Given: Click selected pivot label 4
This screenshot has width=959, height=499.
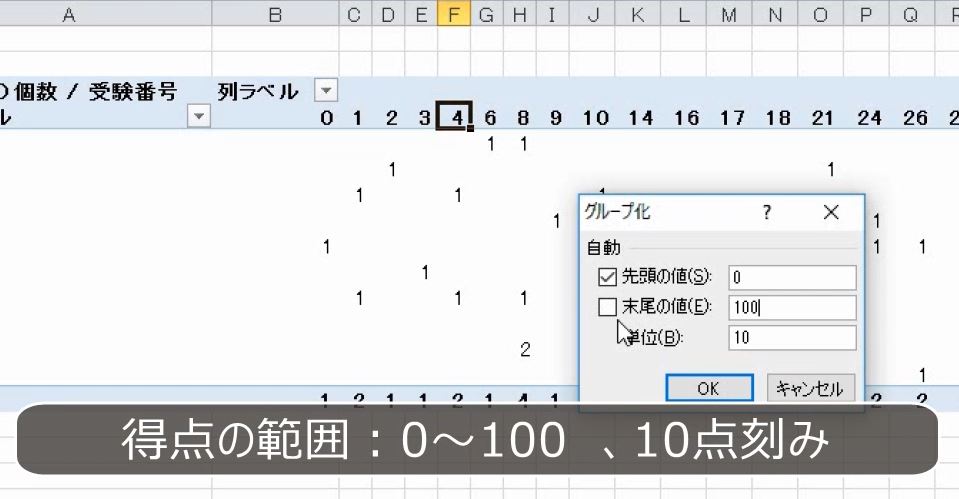Looking at the screenshot, I should (x=454, y=116).
